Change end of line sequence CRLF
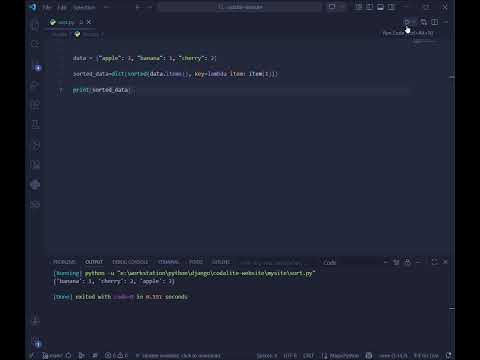480x360 pixels. (308, 356)
